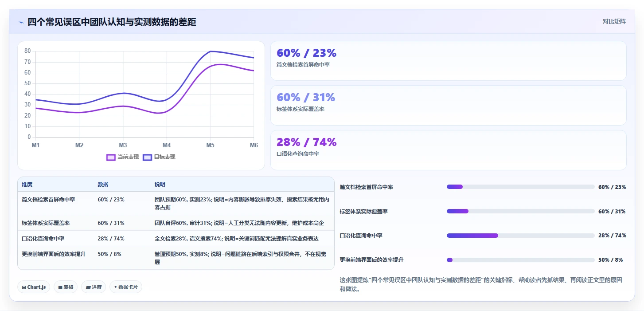Viewport: 644px width, 311px height.
Task: Click table data cell 28% / 74%
Action: (x=111, y=238)
